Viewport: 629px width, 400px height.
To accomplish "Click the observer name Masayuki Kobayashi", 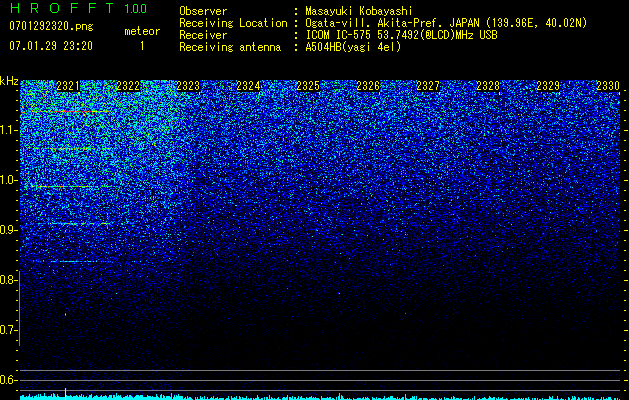I will (359, 11).
